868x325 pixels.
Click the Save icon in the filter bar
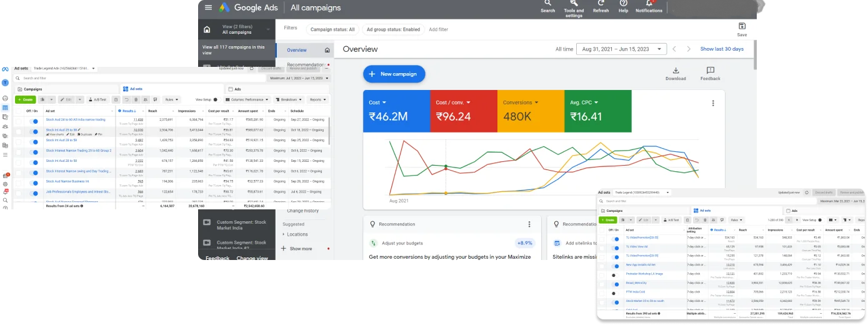click(x=742, y=27)
